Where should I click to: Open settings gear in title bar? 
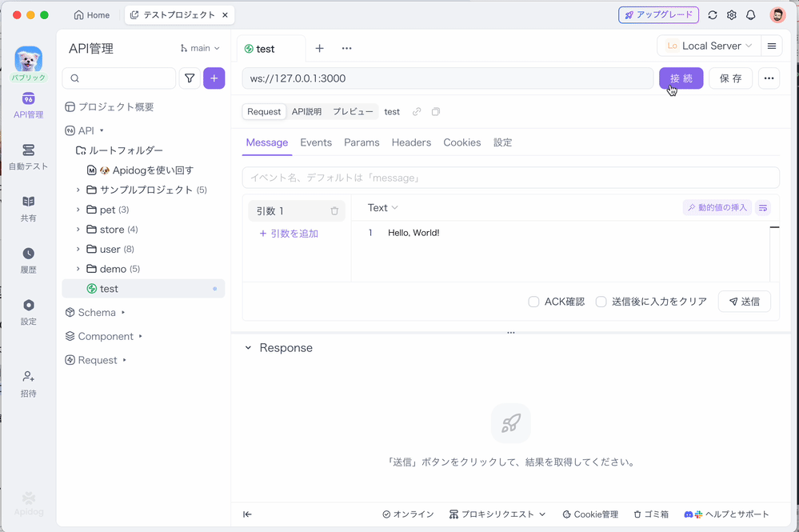[x=732, y=14]
